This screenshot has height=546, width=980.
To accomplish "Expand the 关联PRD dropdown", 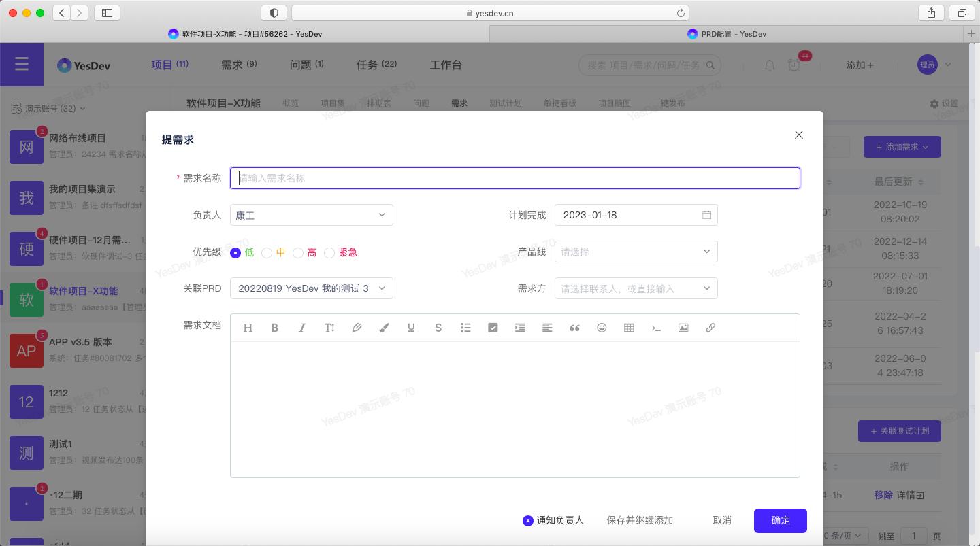I will 311,288.
